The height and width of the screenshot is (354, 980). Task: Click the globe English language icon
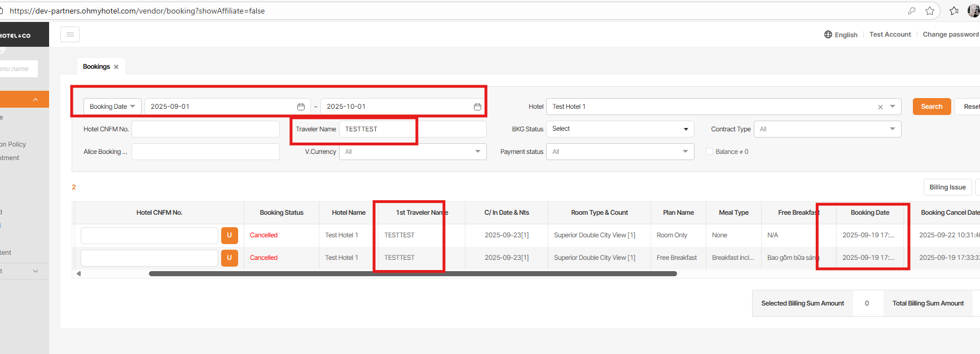pos(828,34)
